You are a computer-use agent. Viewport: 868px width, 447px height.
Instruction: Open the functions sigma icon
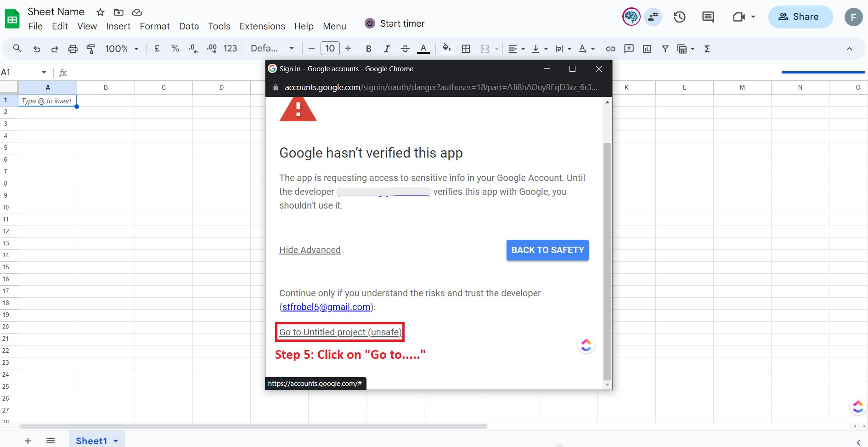coord(707,49)
